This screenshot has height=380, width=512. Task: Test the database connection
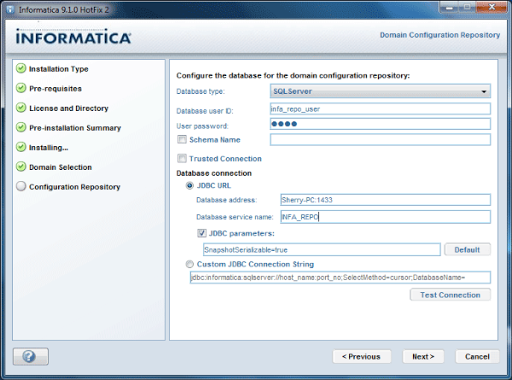coord(450,295)
